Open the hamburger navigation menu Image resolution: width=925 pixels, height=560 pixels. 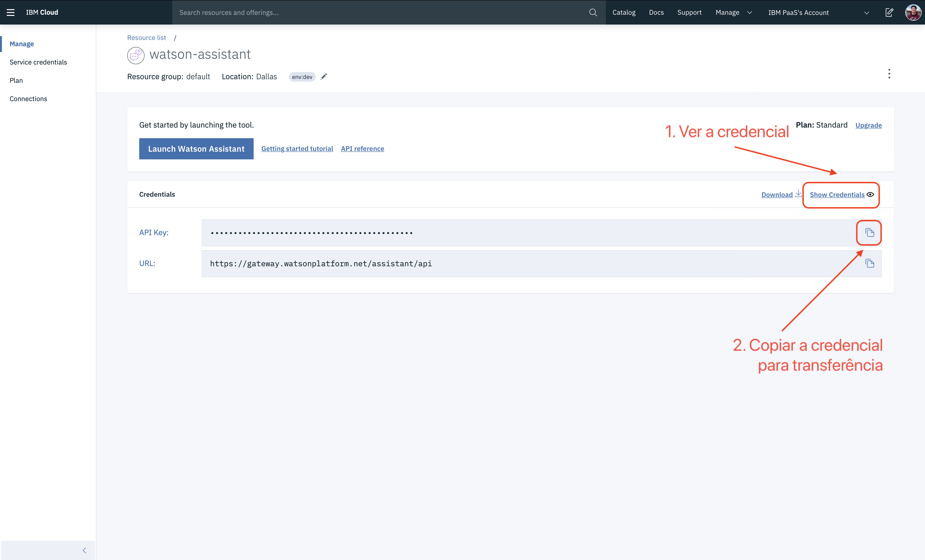point(11,12)
